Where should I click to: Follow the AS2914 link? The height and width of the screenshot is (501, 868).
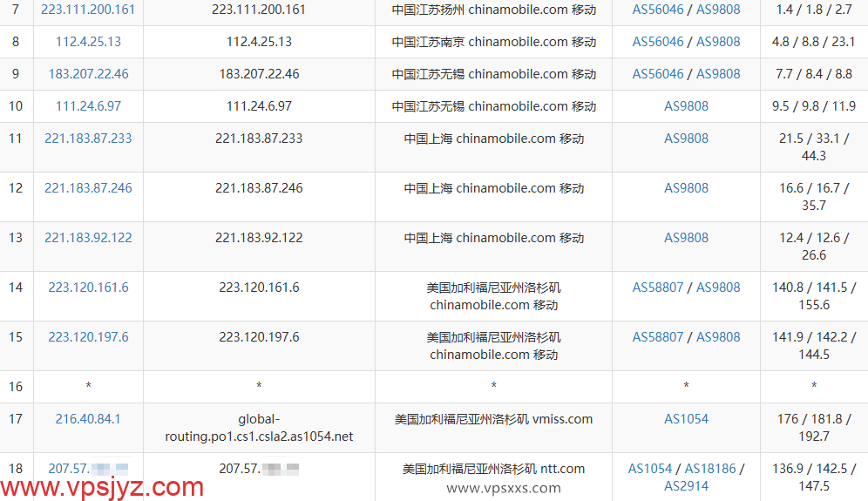click(686, 486)
